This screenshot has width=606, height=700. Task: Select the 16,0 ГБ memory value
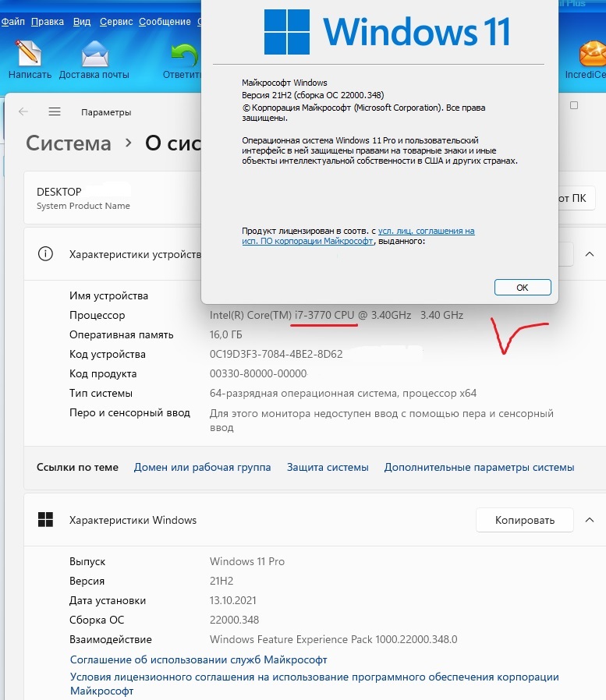click(x=226, y=335)
